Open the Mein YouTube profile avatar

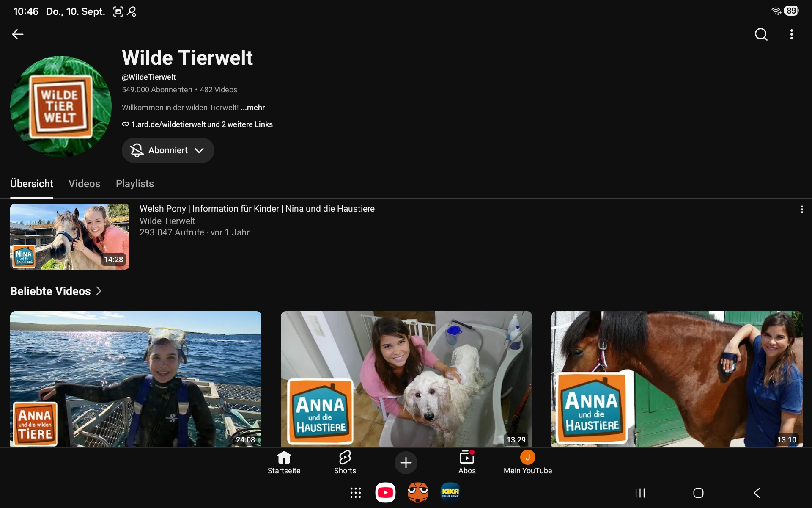pyautogui.click(x=528, y=457)
